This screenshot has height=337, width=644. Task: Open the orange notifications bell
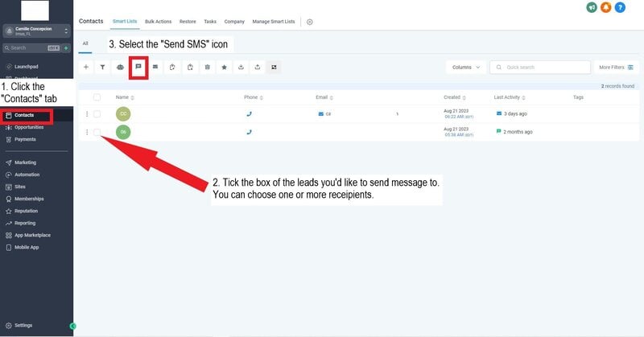click(x=606, y=7)
